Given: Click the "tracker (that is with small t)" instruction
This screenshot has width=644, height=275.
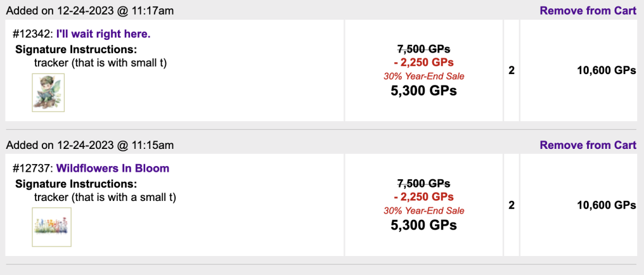Looking at the screenshot, I should click(x=100, y=63).
